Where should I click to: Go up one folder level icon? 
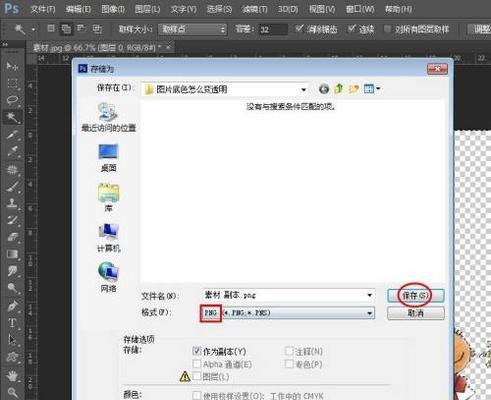339,89
